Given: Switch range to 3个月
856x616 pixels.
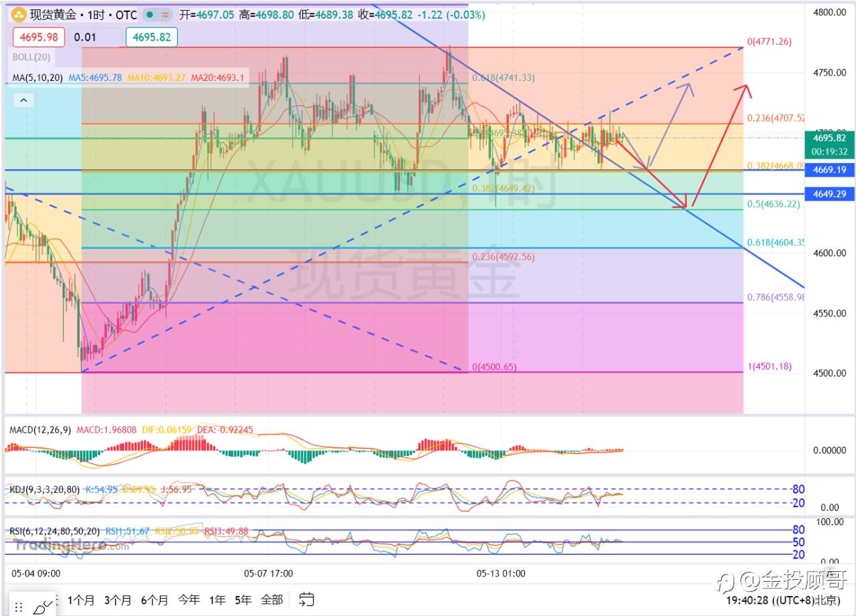Looking at the screenshot, I should [x=118, y=600].
